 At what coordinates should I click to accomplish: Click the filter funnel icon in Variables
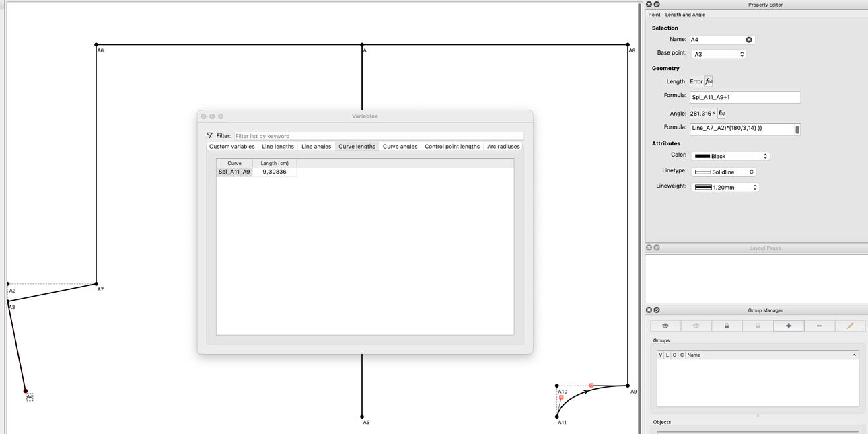209,135
